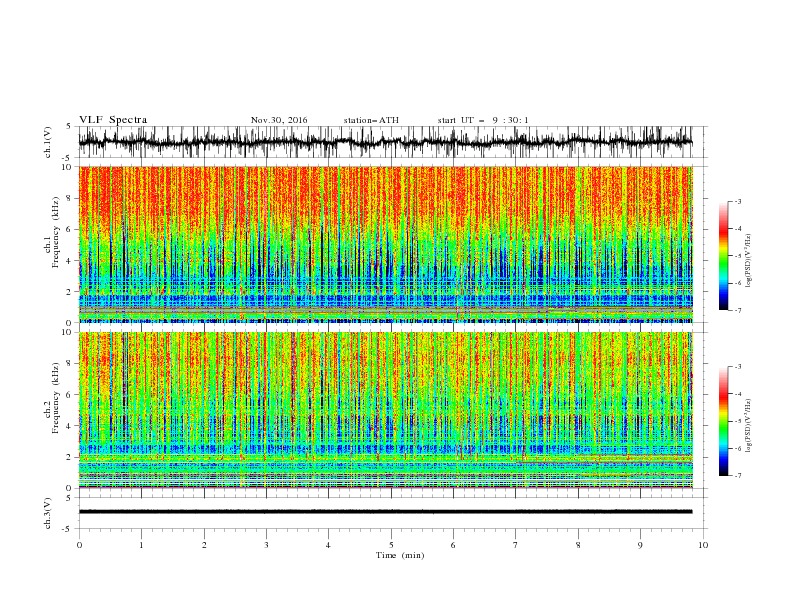
Task: Click the "1" tick on the time axis
Action: tap(141, 545)
